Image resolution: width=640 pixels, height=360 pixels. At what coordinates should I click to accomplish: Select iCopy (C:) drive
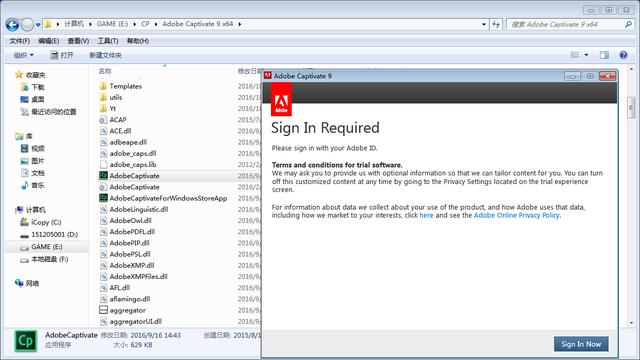coord(46,222)
